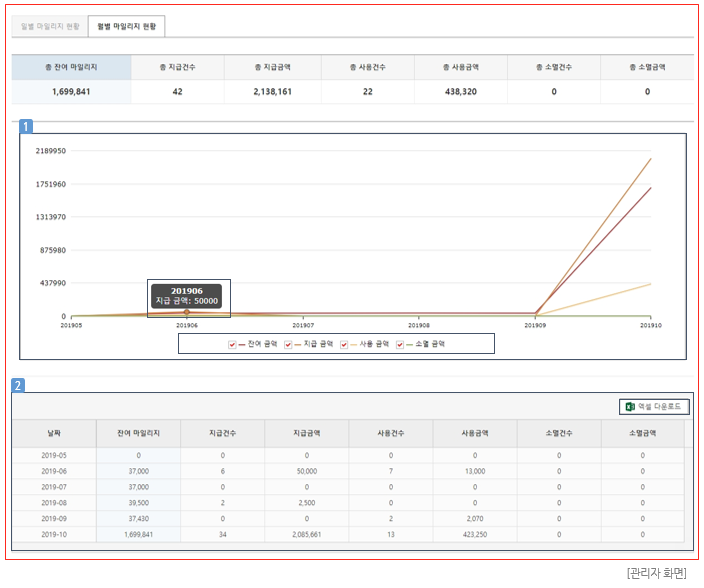The image size is (704, 588).
Task: Click the 201910 x-axis label on chart
Action: [651, 325]
